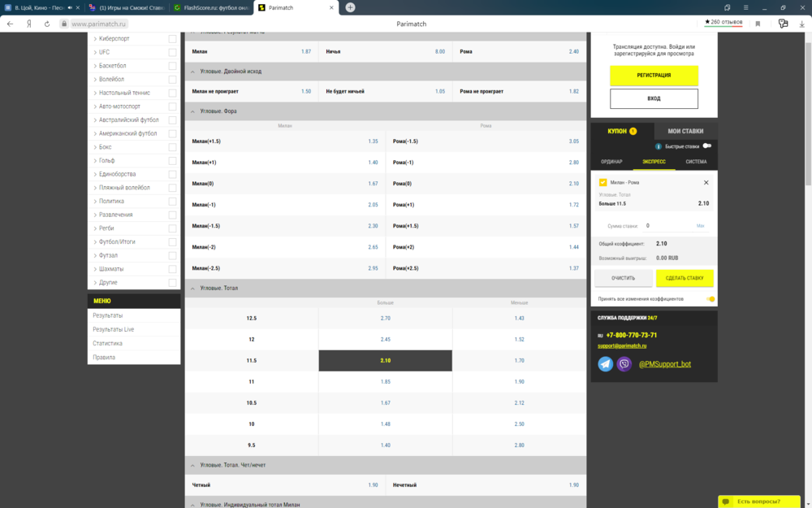
Task: Open the browser translate/feedback icon next to bookmark
Action: 783,24
